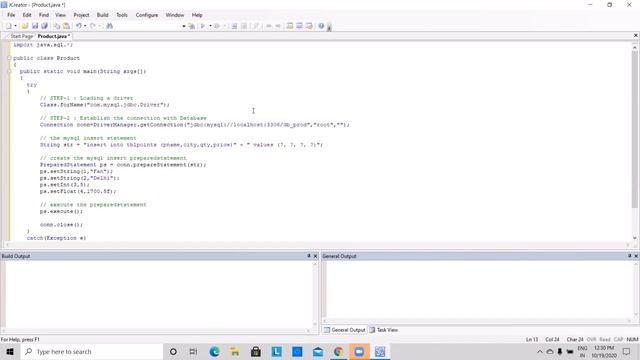Click the Open file folder icon

click(24, 26)
